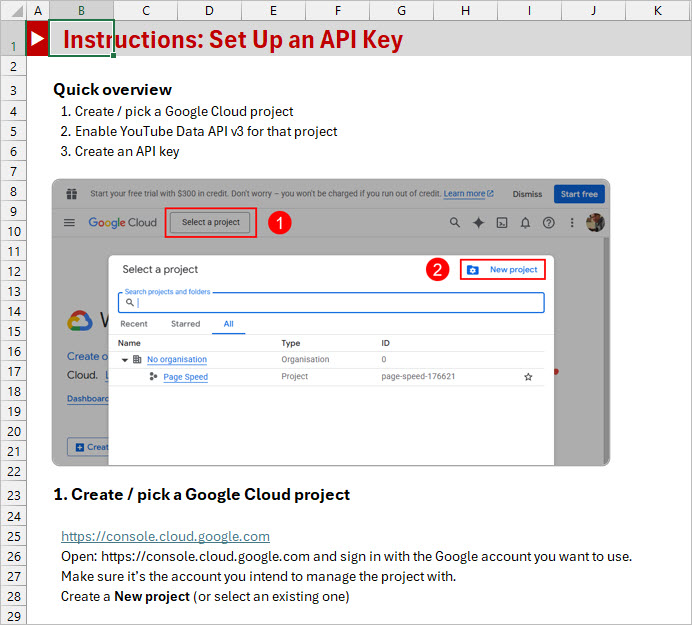Collapse the No organisation tree row

pyautogui.click(x=125, y=360)
